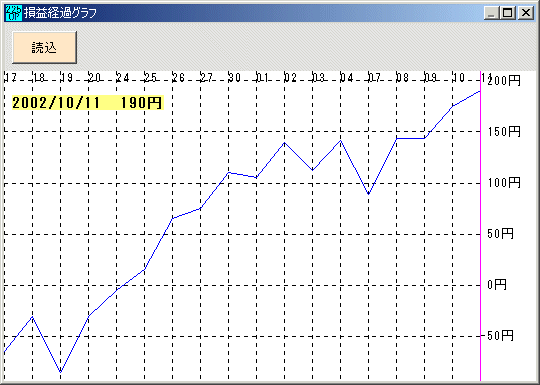Screen dimensions: 540x385
Task: Click the app icon in the title bar
Action: coord(14,13)
